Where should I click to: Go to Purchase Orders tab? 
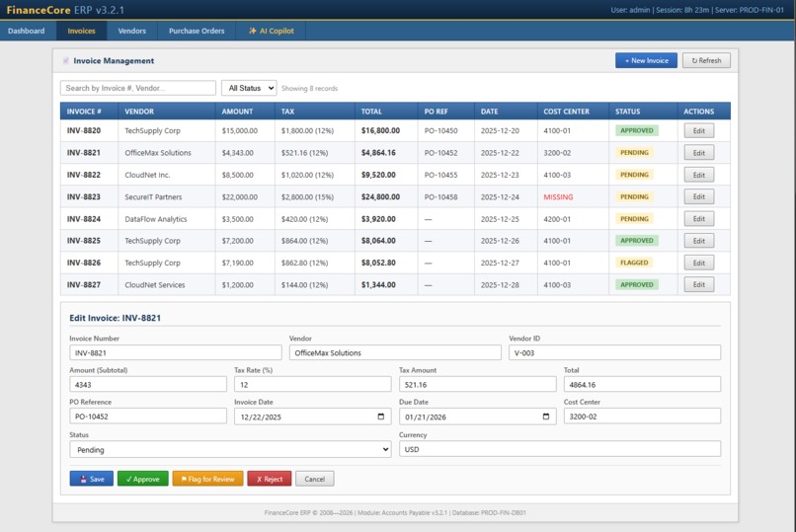click(x=197, y=31)
